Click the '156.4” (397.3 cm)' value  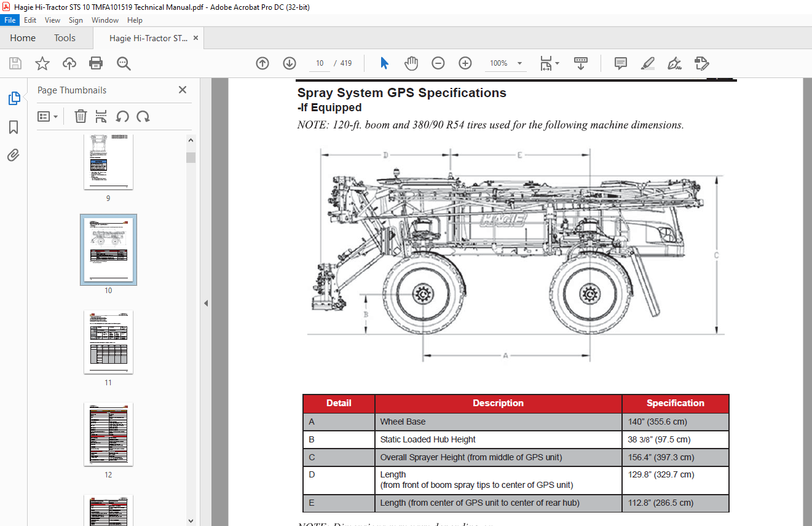tap(661, 457)
